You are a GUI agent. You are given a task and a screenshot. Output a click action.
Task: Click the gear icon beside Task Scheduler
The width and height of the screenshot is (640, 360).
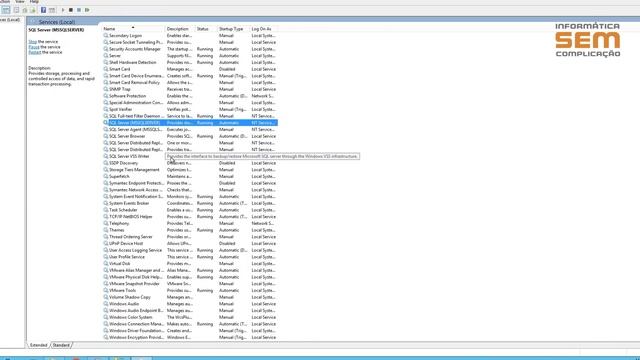(106, 210)
